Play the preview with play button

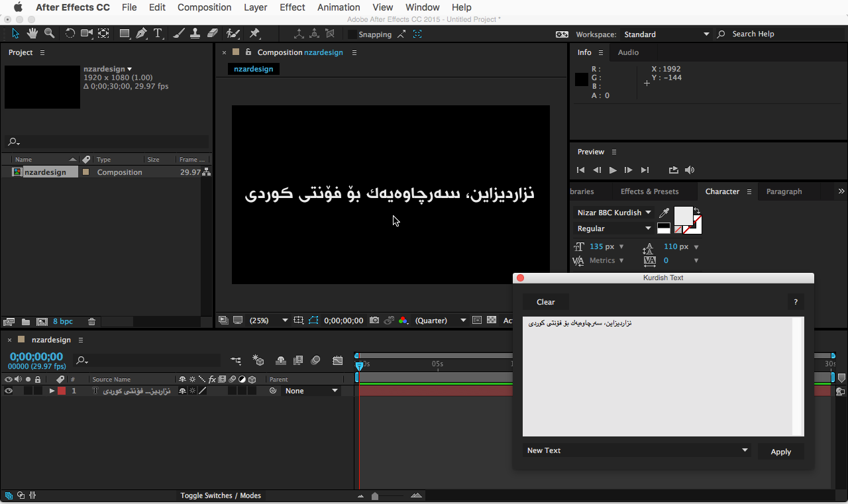click(x=613, y=170)
